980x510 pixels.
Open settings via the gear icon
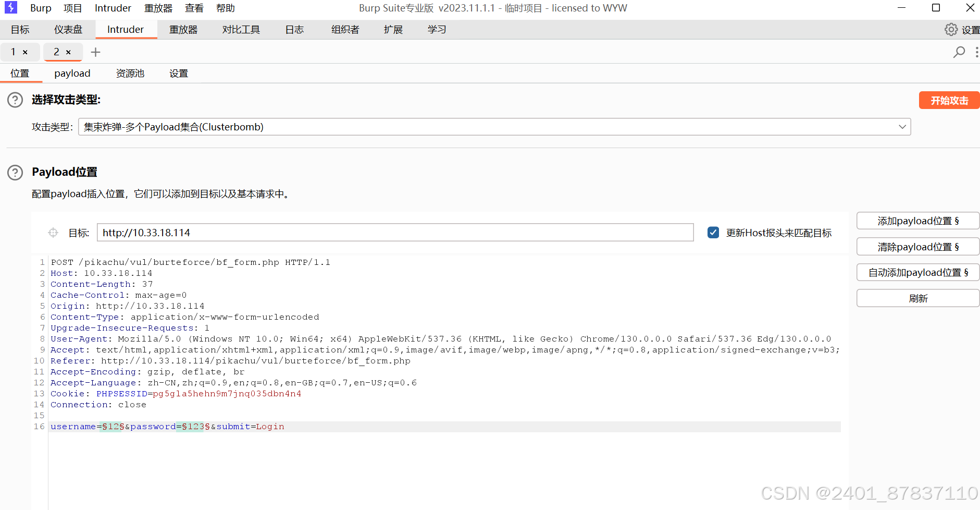[x=951, y=30]
